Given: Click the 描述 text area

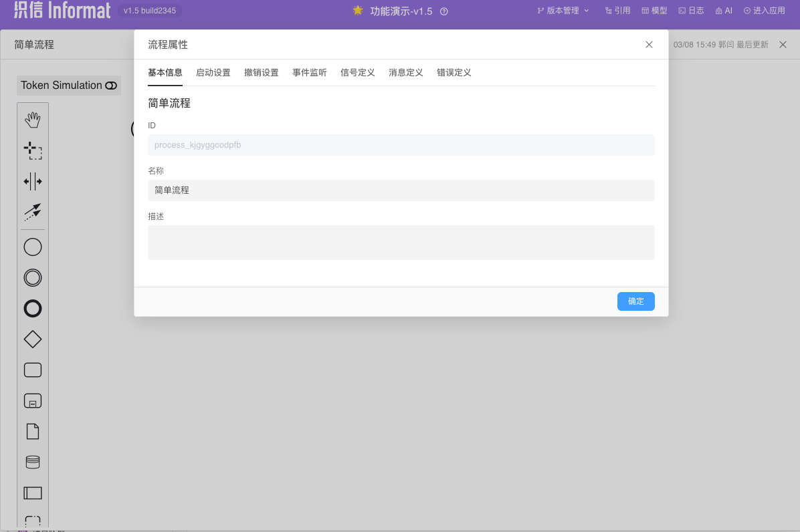Looking at the screenshot, I should 401,243.
